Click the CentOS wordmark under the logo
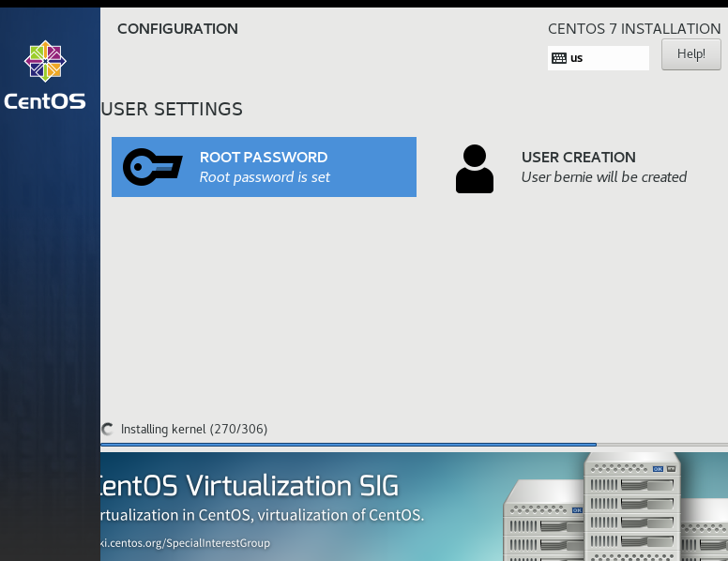The height and width of the screenshot is (561, 728). [45, 101]
